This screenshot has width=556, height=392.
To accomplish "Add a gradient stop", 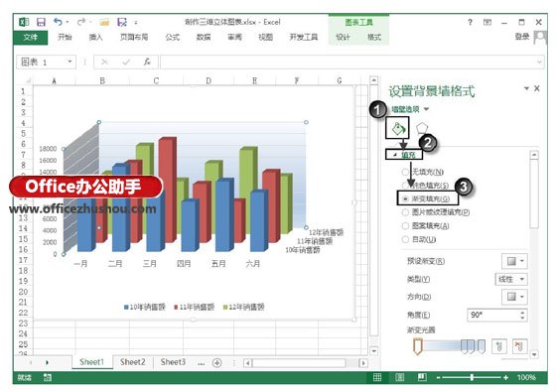I will pyautogui.click(x=499, y=346).
